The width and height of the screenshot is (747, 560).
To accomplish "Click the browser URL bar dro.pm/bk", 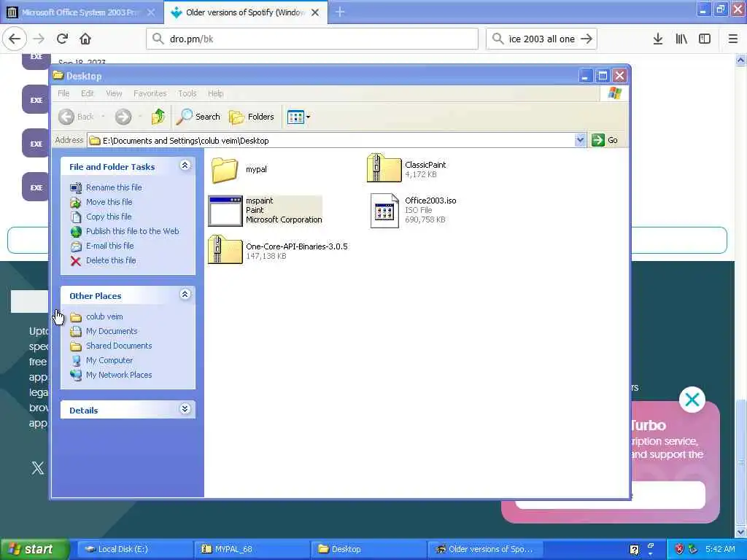I will [x=312, y=39].
